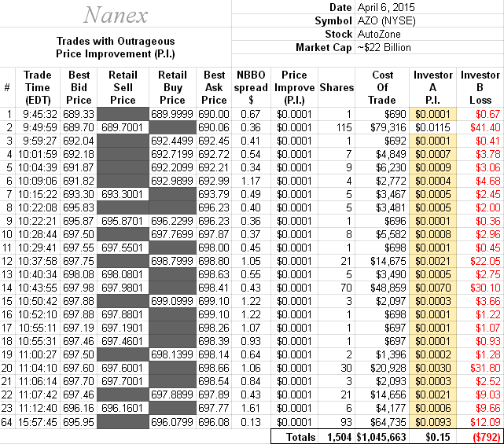The image size is (504, 444).
Task: Select Investor B loss $31.80
Action: (x=485, y=368)
